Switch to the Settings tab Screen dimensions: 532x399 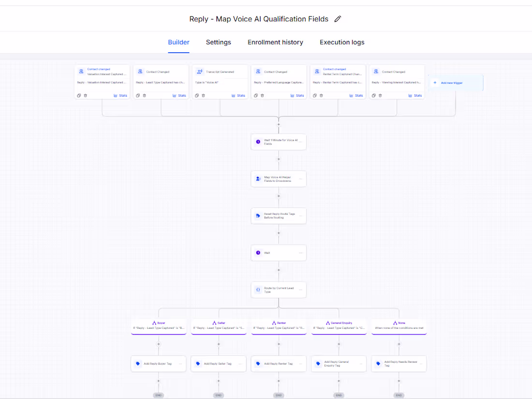(x=219, y=43)
